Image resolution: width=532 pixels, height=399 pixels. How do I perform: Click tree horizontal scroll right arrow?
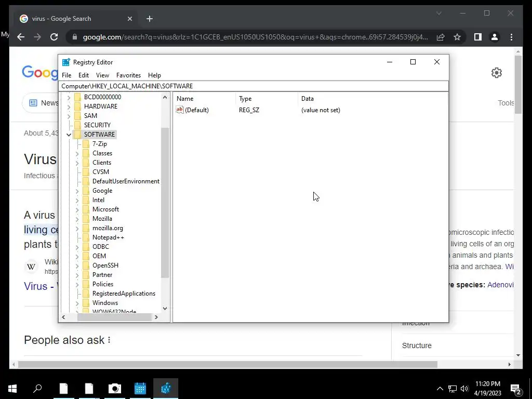click(156, 317)
